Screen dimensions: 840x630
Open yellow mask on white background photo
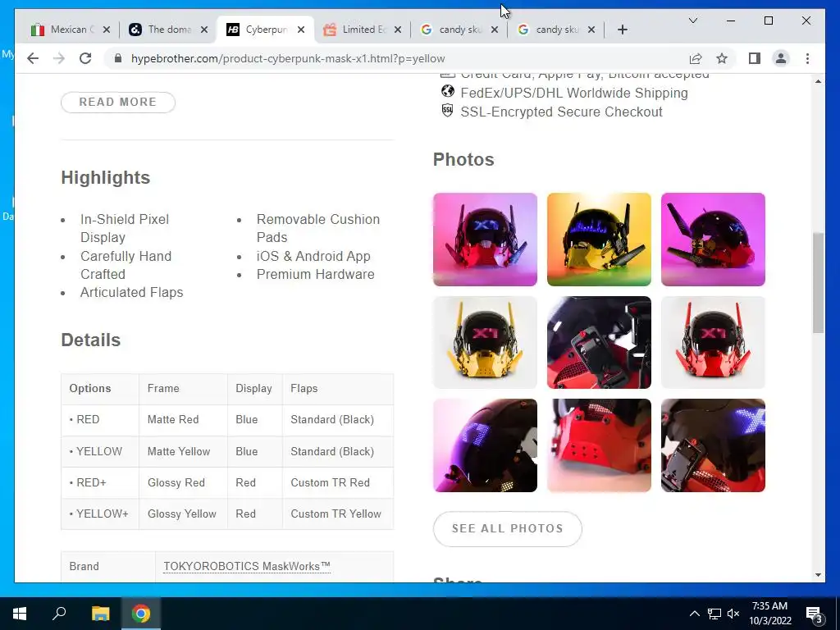coord(485,342)
